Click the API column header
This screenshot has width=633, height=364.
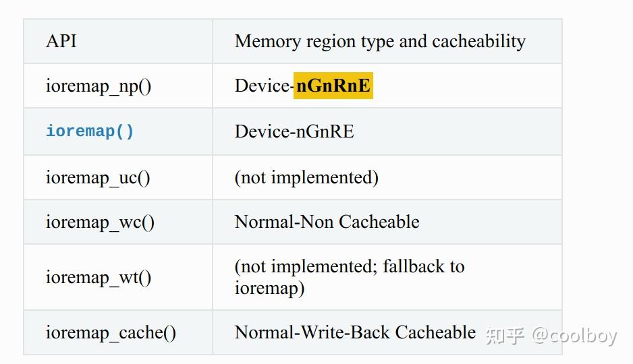pos(61,41)
